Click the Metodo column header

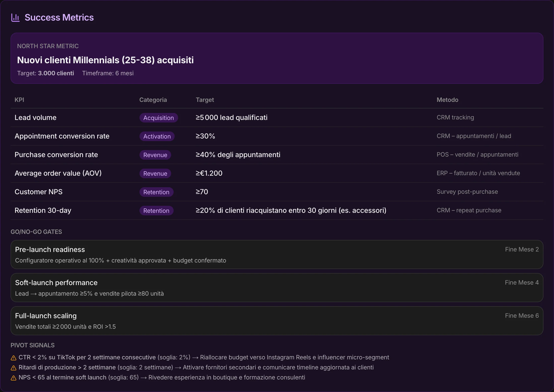447,100
